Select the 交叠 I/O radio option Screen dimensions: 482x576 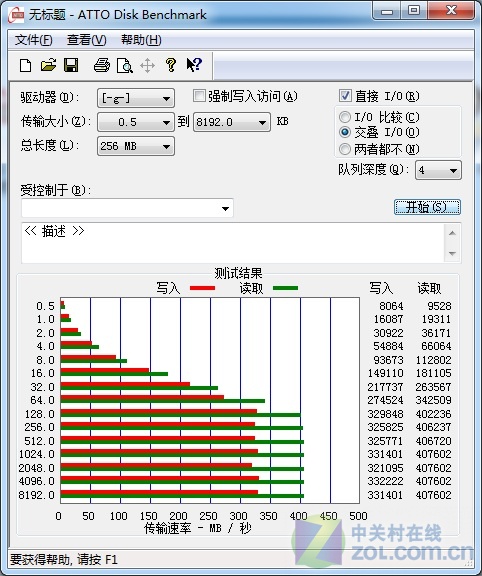coord(345,132)
